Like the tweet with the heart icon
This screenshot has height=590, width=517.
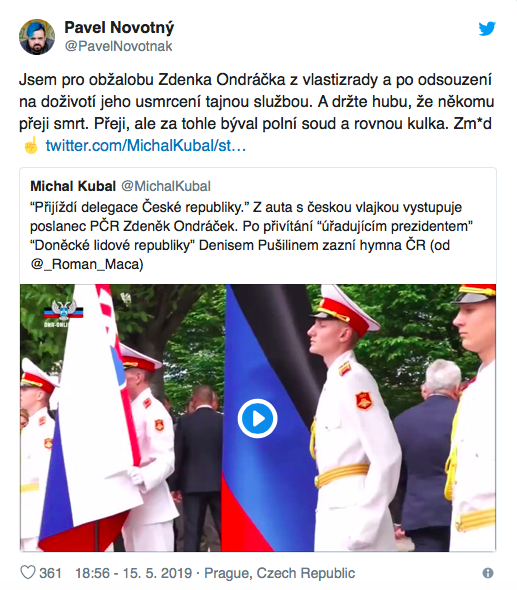(27, 573)
